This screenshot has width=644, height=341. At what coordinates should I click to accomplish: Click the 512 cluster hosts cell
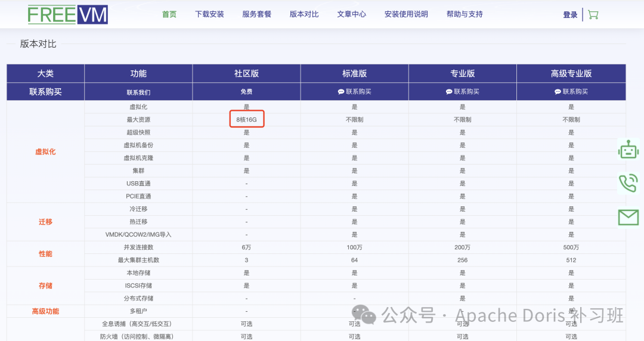coord(571,260)
